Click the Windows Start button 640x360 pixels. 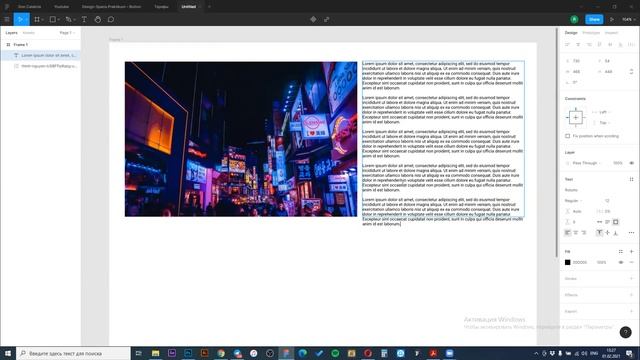[8, 353]
